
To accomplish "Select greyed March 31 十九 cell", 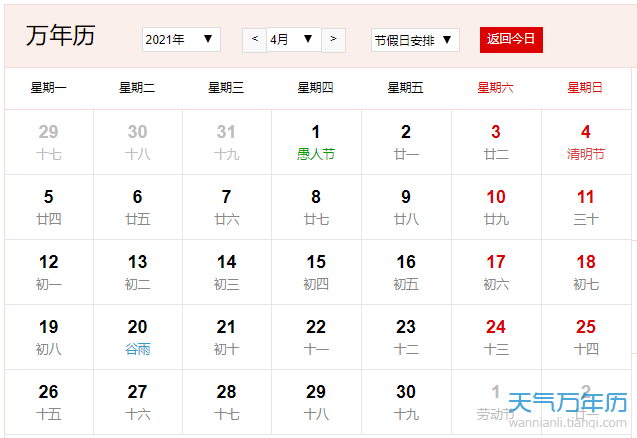I will click(227, 142).
